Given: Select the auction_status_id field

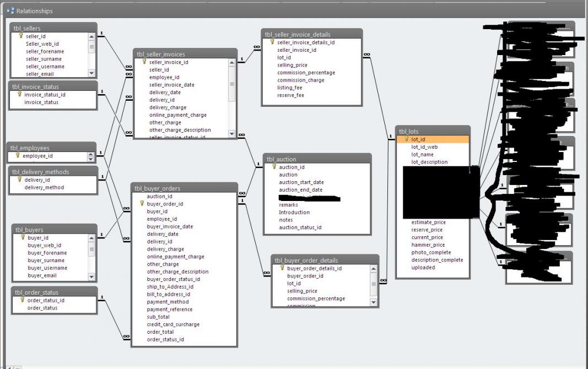Looking at the screenshot, I should tap(300, 227).
